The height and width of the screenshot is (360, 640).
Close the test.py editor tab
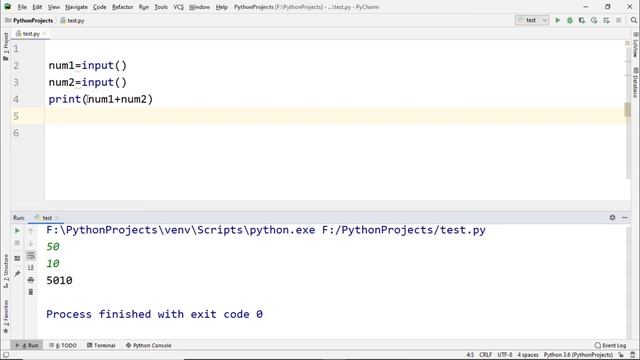coord(45,34)
